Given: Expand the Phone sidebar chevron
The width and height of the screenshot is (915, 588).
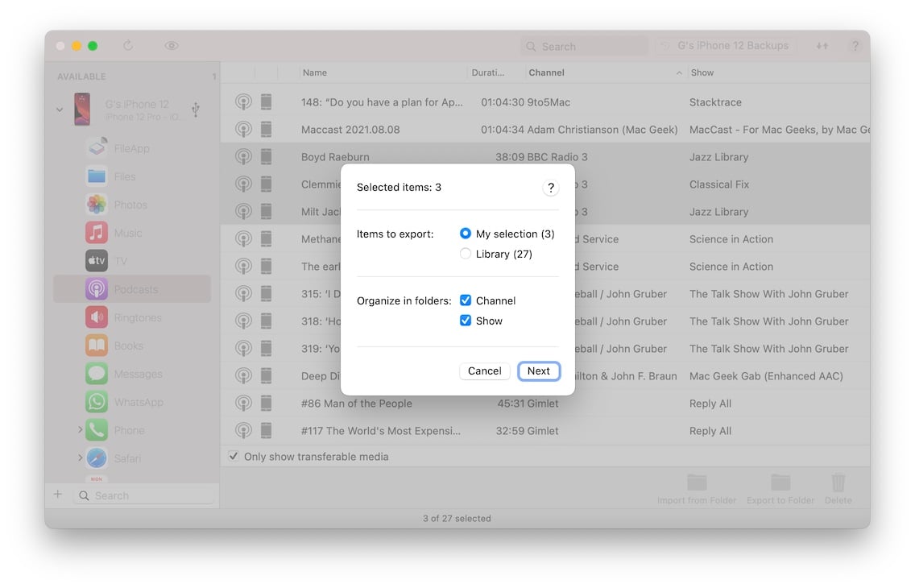Looking at the screenshot, I should click(80, 430).
